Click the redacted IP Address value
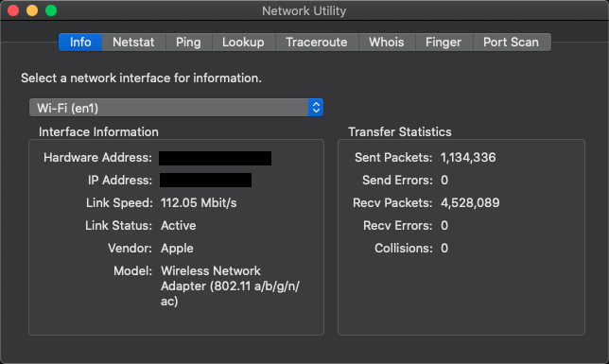The height and width of the screenshot is (364, 609). [x=205, y=181]
